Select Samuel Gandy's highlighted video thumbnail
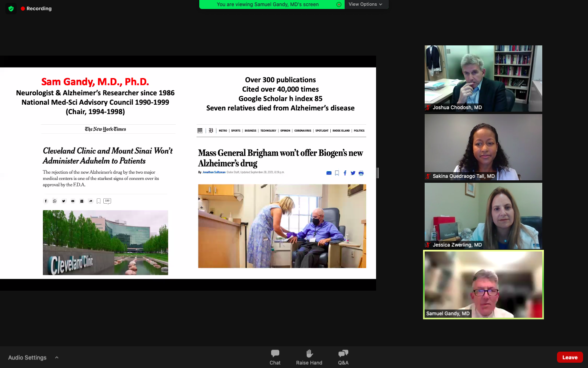588x368 pixels. [483, 285]
